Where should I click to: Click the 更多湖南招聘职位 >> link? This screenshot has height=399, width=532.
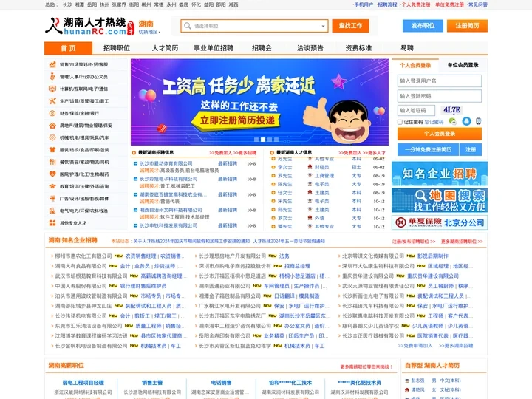[x=462, y=242]
